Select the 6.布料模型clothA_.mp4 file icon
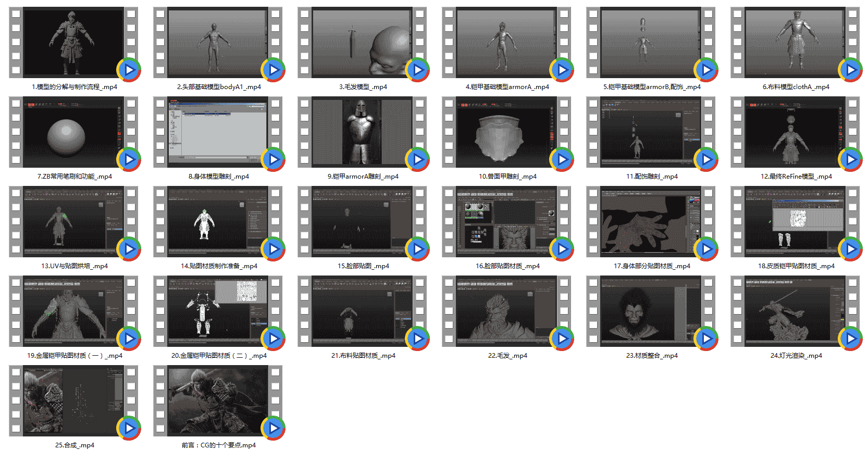Viewport: 868px width, 463px height. (x=795, y=42)
